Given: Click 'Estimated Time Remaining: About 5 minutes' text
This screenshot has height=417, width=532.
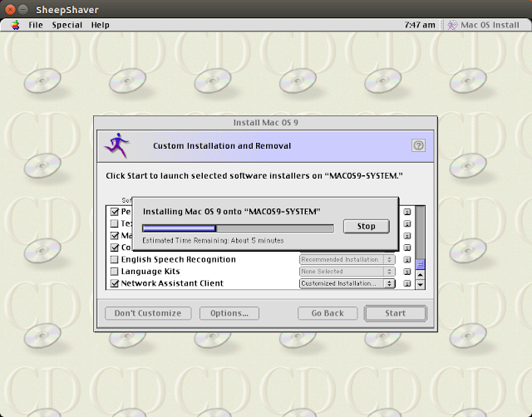Looking at the screenshot, I should pyautogui.click(x=213, y=241).
